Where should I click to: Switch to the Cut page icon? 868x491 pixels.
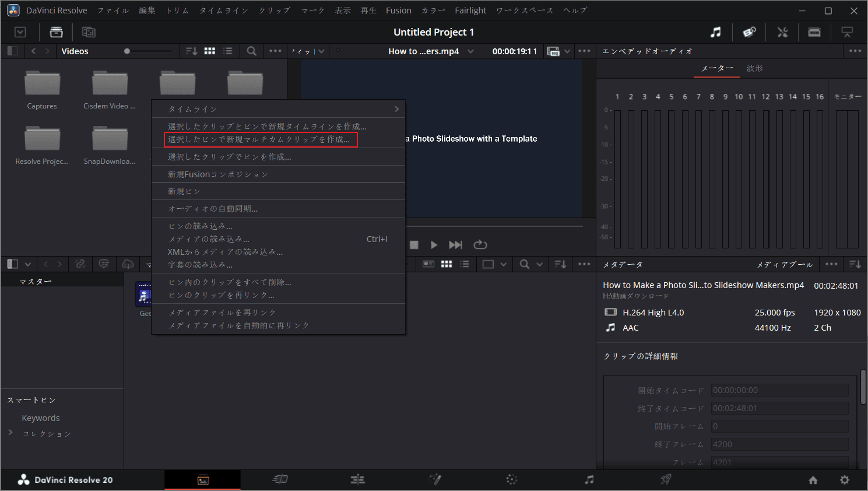(x=280, y=479)
